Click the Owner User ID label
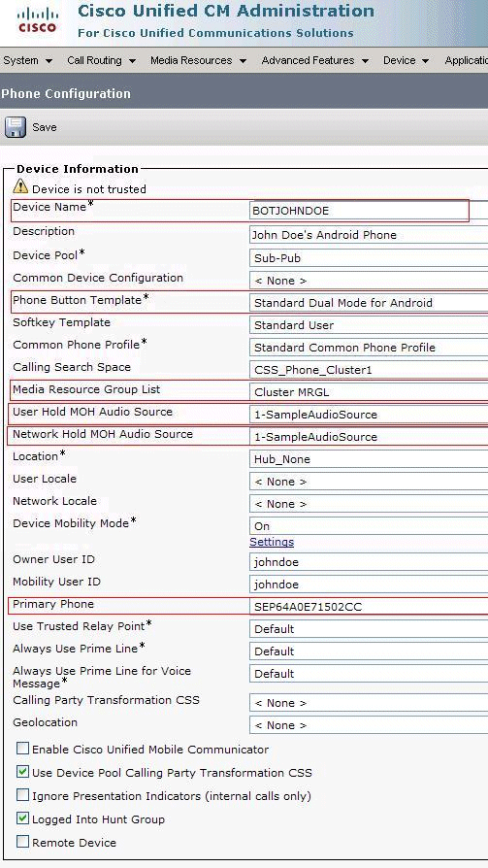 (x=53, y=559)
